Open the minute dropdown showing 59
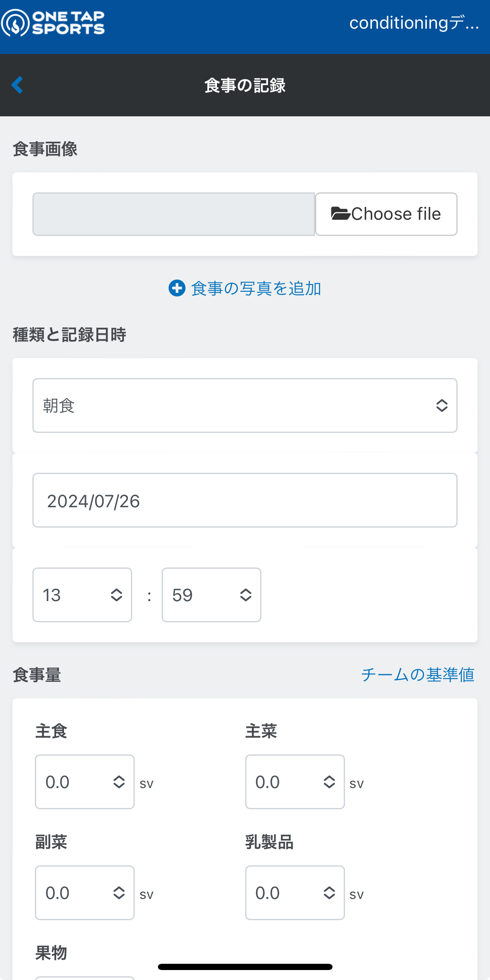This screenshot has height=980, width=490. coord(212,595)
